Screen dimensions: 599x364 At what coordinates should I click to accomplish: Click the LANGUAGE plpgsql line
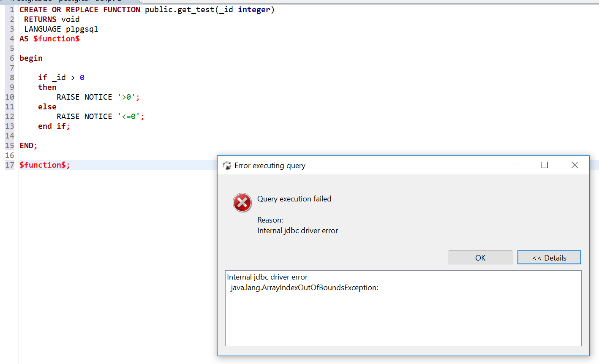pyautogui.click(x=61, y=29)
